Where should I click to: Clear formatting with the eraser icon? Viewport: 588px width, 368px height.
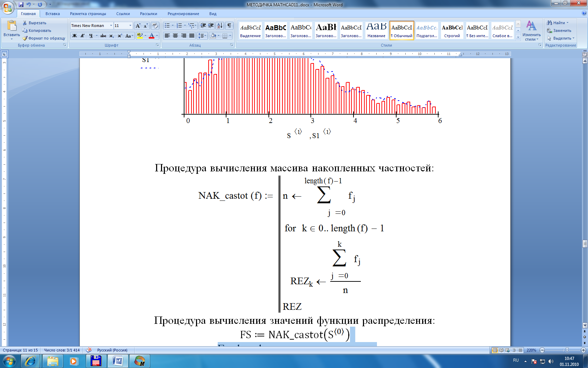point(155,26)
